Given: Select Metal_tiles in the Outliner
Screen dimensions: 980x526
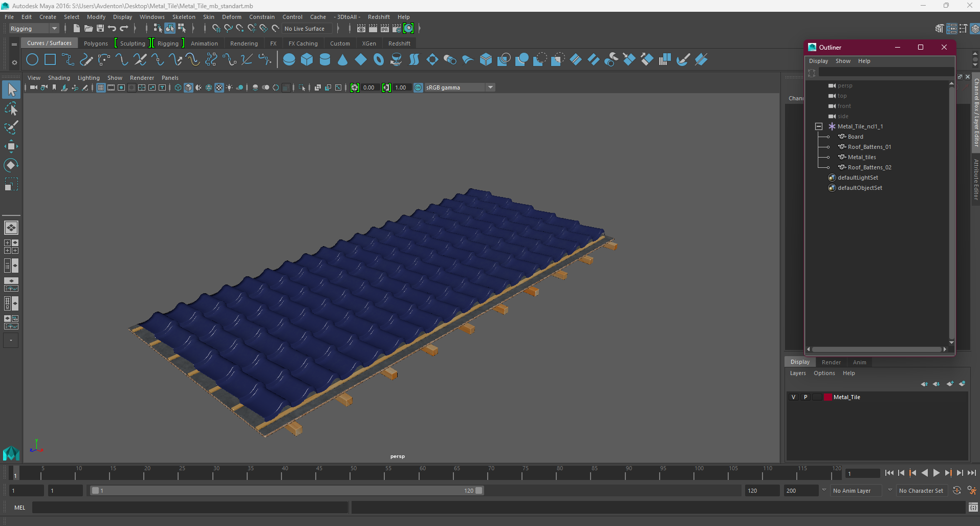Looking at the screenshot, I should coord(862,157).
